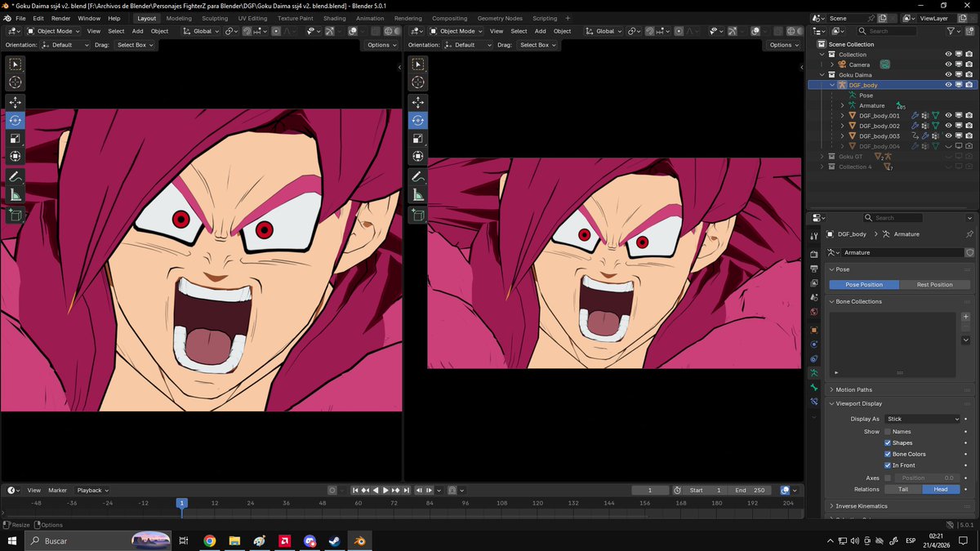Viewport: 980px width, 551px height.
Task: Open the Physics properties tab
Action: [x=813, y=344]
